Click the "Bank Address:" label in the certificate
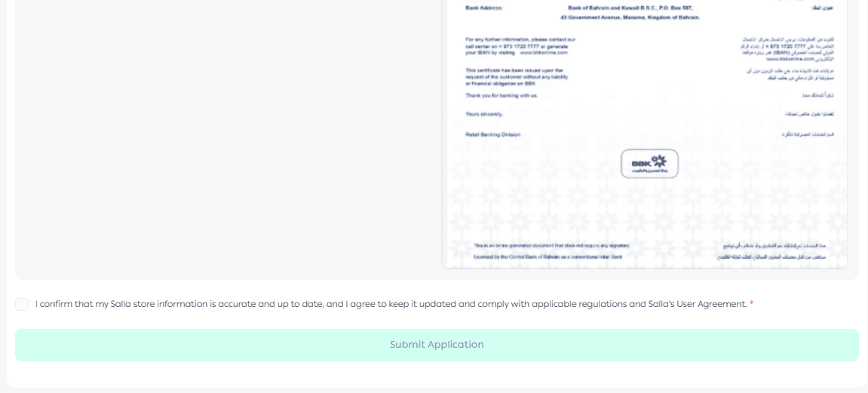This screenshot has height=393, width=868. tap(484, 8)
